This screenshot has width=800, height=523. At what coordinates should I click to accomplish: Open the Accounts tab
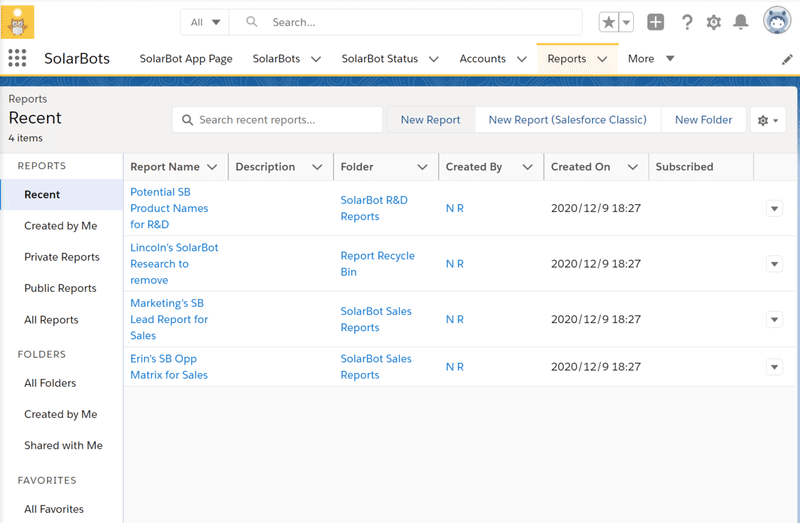tap(482, 59)
